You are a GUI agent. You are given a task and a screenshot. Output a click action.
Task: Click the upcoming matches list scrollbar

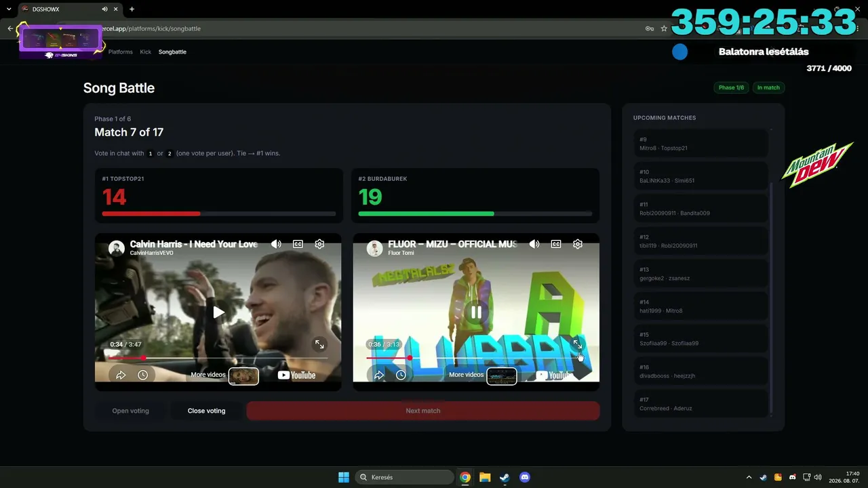(x=772, y=298)
